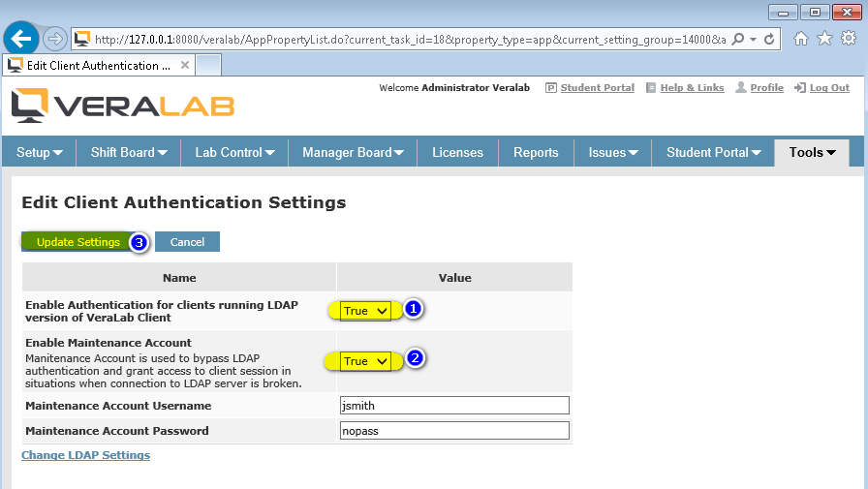Open the address bar dropdown arrow
This screenshot has width=868, height=489.
point(753,40)
